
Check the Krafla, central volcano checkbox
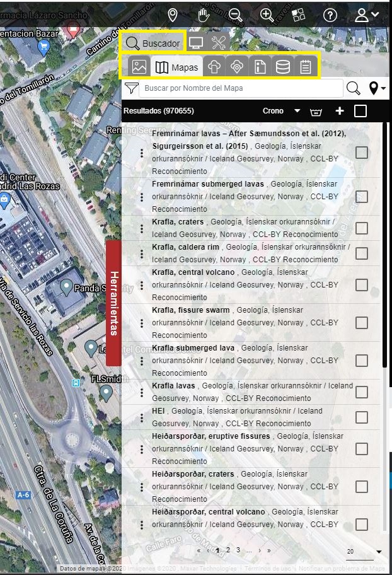[362, 285]
